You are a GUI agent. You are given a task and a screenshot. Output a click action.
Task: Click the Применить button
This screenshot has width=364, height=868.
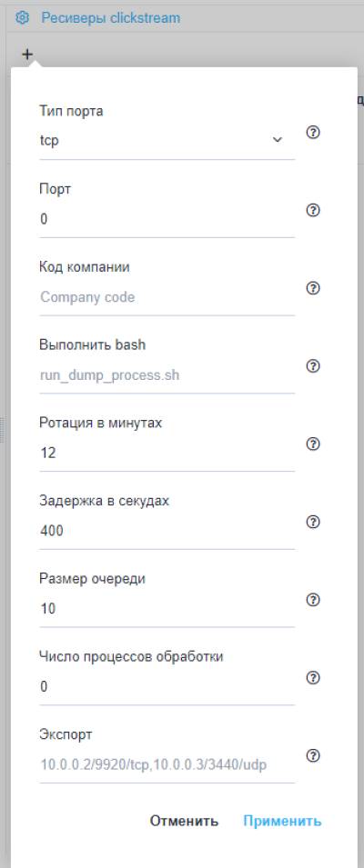pyautogui.click(x=283, y=821)
